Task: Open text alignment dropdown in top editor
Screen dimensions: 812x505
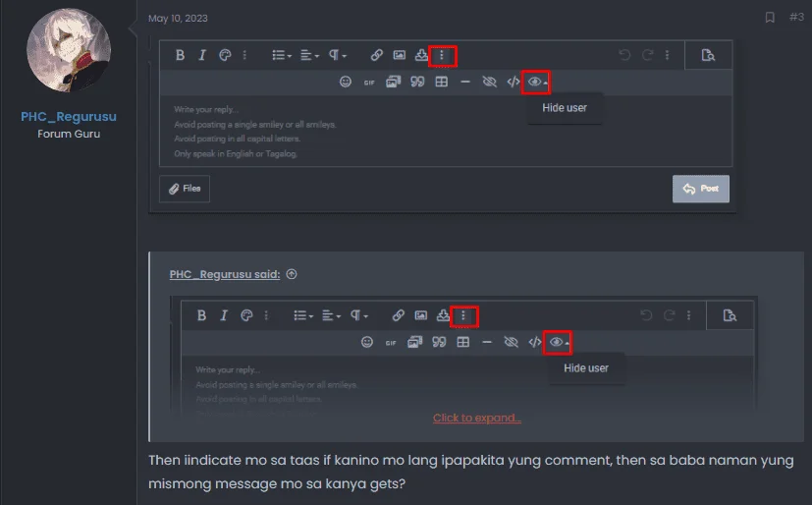Action: click(x=309, y=55)
